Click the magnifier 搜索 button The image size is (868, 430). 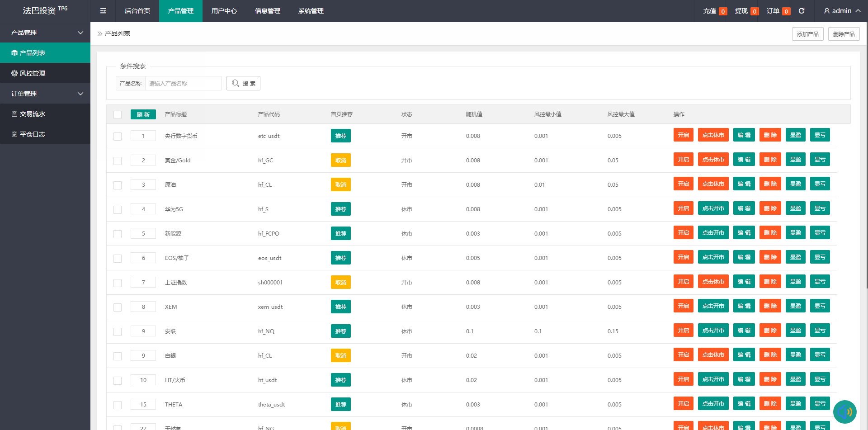point(243,83)
